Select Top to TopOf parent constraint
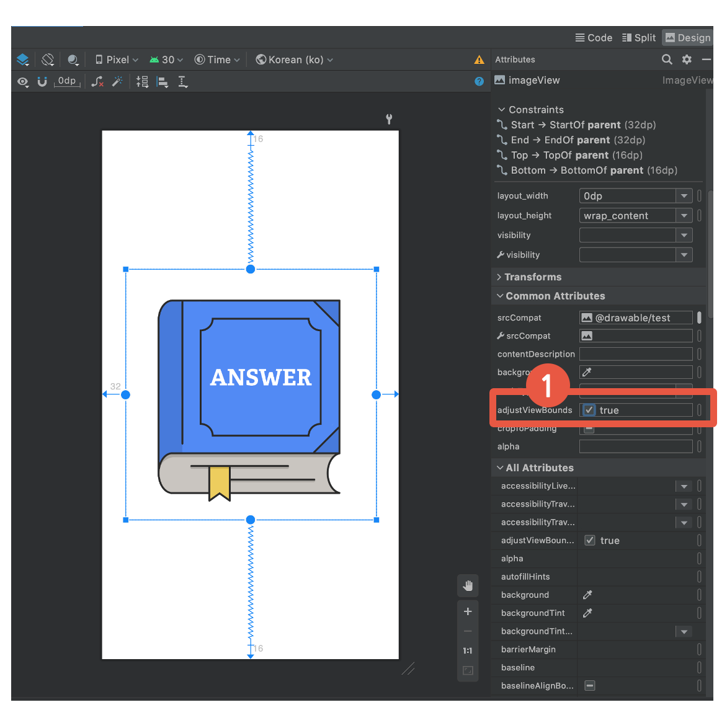Screen dimensions: 727x728 (x=569, y=156)
